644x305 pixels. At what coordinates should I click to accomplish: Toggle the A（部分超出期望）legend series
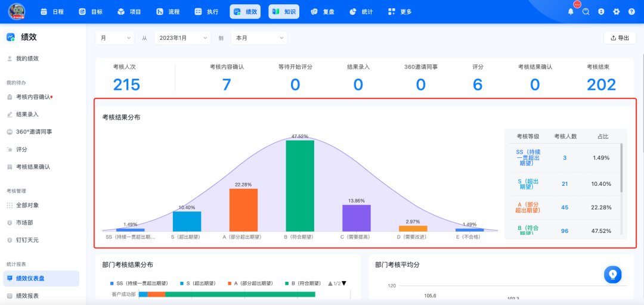250,283
